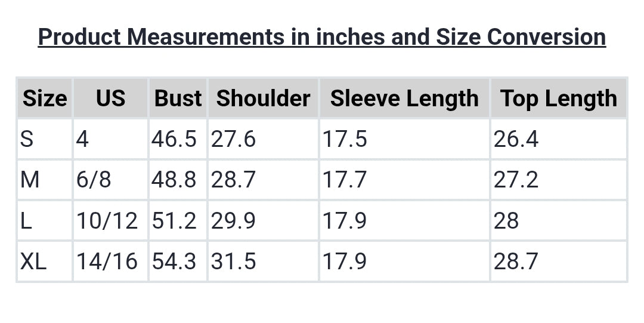This screenshot has height=323, width=644.
Task: Click the underlined Product Measurements title
Action: 322,37
